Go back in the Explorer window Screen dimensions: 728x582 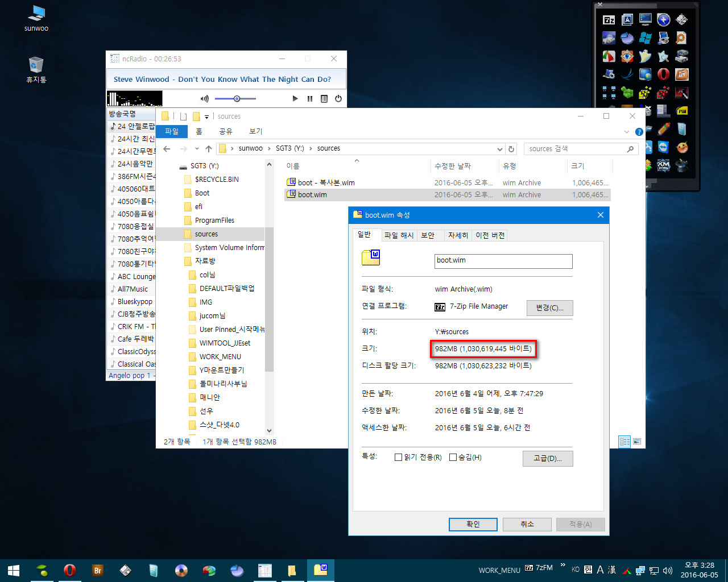point(167,149)
